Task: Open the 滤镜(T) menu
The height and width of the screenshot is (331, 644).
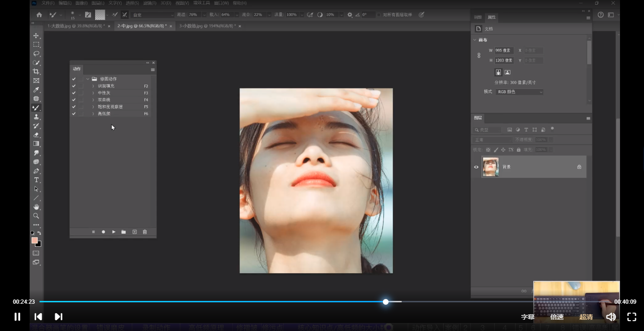Action: click(149, 3)
